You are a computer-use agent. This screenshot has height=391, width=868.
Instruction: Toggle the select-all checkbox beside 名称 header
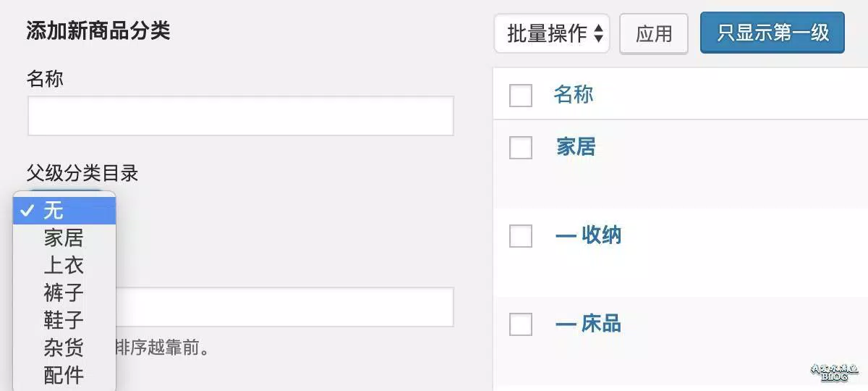pyautogui.click(x=521, y=95)
